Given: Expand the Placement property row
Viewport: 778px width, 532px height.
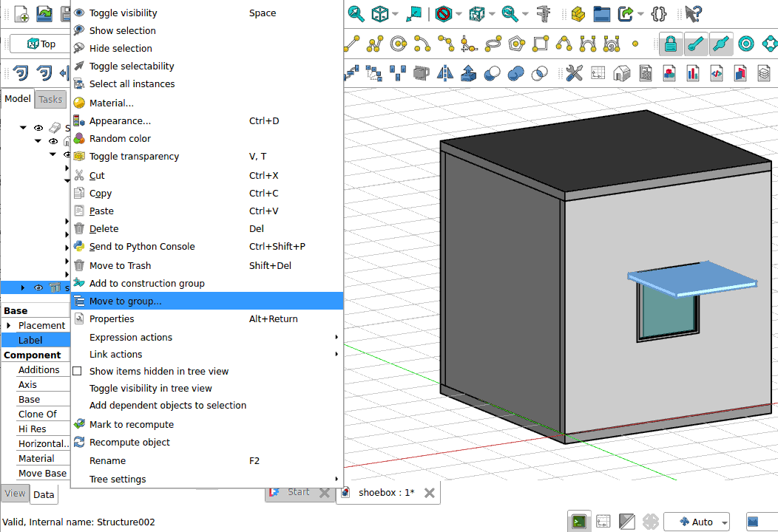Looking at the screenshot, I should (8, 325).
